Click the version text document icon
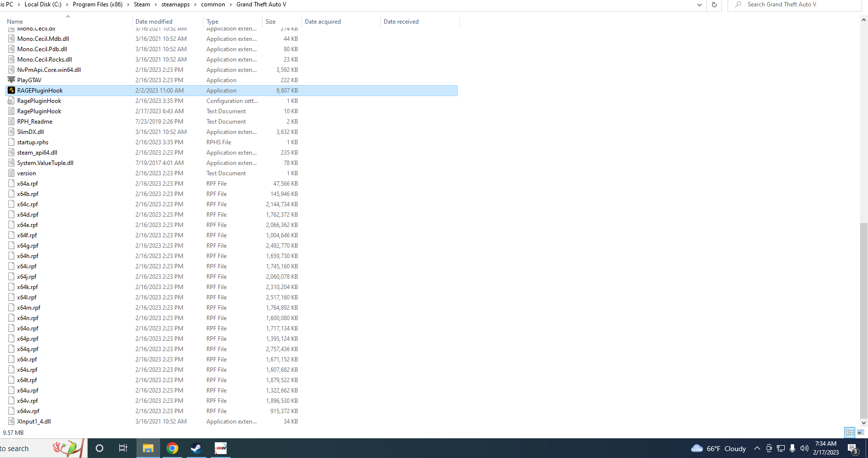Image resolution: width=868 pixels, height=458 pixels. [x=11, y=173]
